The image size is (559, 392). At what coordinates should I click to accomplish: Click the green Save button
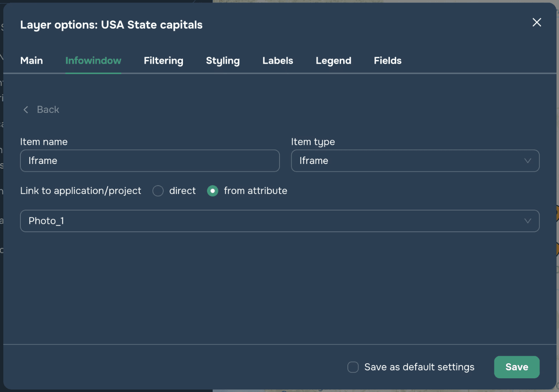[x=517, y=367]
